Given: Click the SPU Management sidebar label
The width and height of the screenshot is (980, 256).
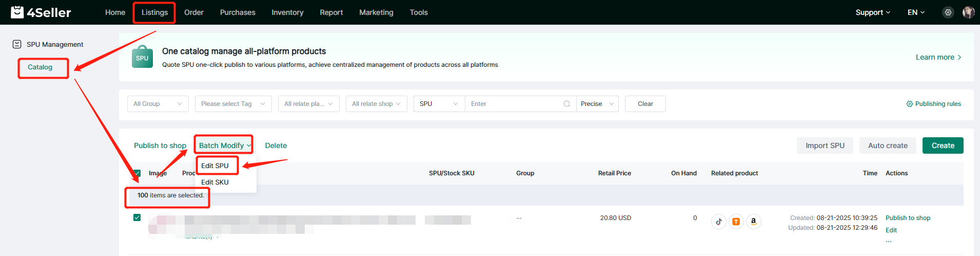Looking at the screenshot, I should [x=55, y=44].
